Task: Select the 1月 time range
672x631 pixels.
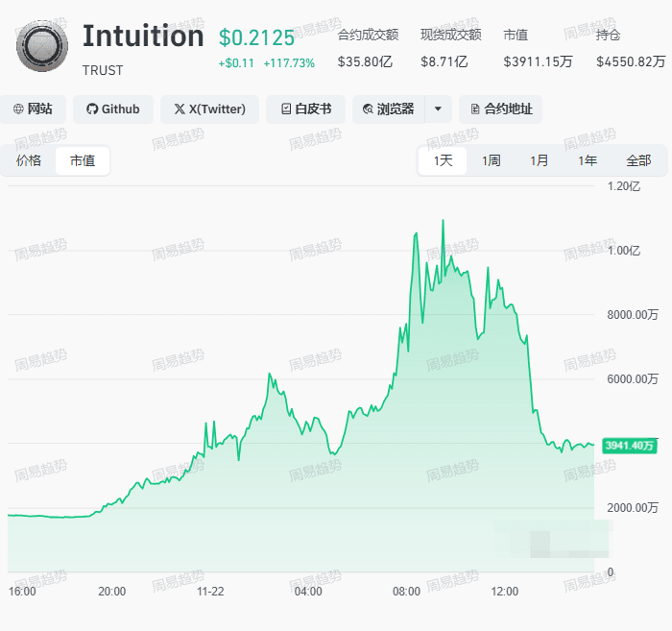Action: pyautogui.click(x=540, y=160)
